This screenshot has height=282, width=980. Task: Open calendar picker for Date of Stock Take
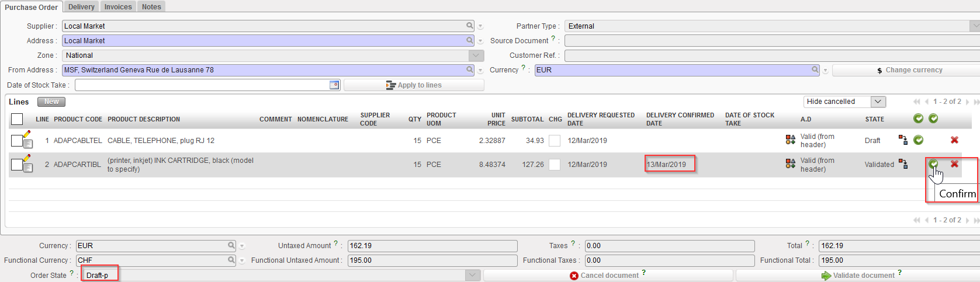[x=334, y=85]
